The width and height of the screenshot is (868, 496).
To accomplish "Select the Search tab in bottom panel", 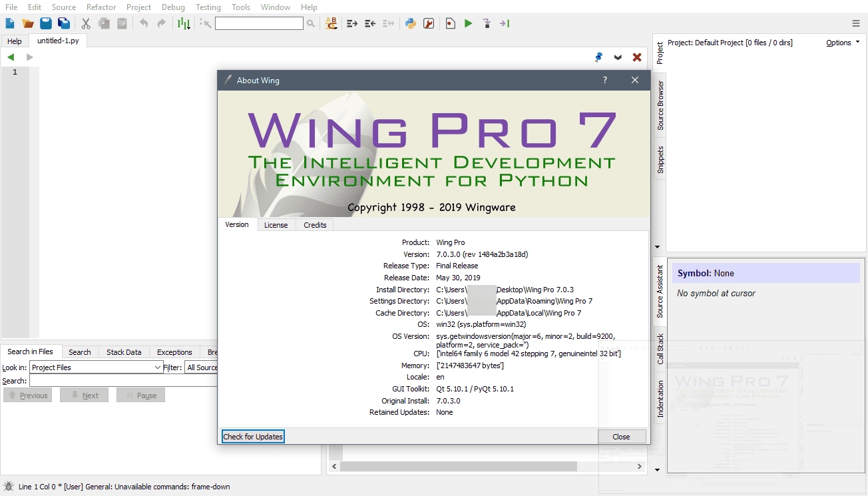I will click(80, 352).
